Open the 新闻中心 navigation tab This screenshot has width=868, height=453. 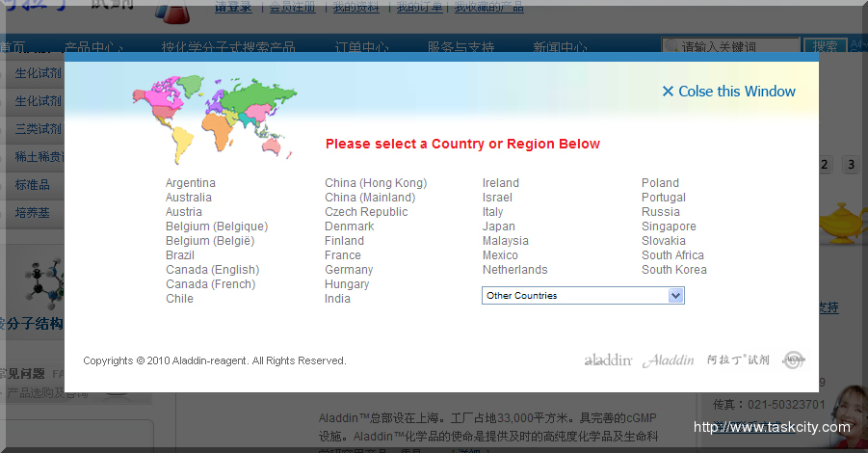[559, 47]
